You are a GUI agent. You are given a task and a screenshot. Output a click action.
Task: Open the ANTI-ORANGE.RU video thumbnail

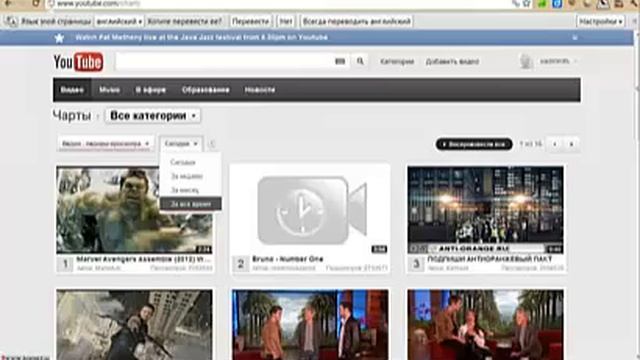(x=485, y=210)
